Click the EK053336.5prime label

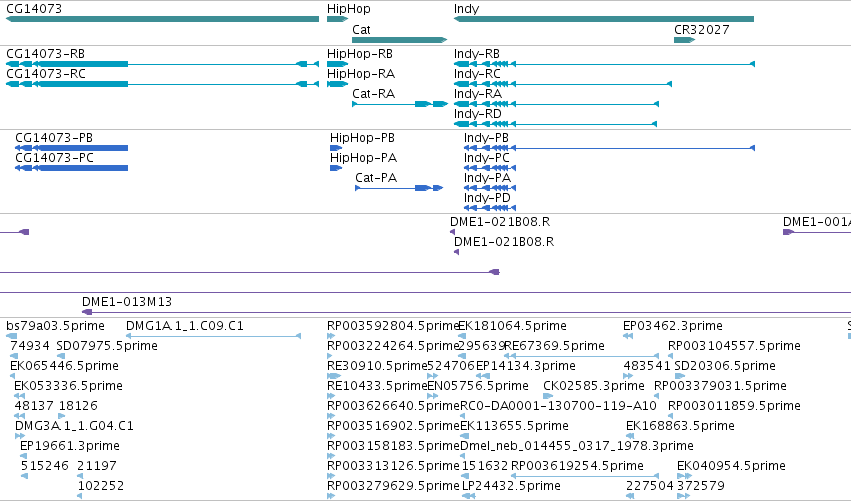(x=68, y=386)
